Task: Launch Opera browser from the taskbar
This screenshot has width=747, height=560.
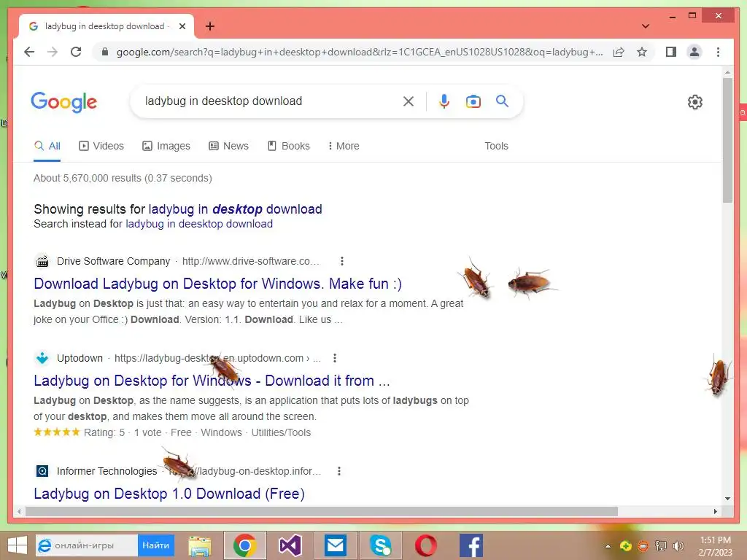Action: point(426,545)
